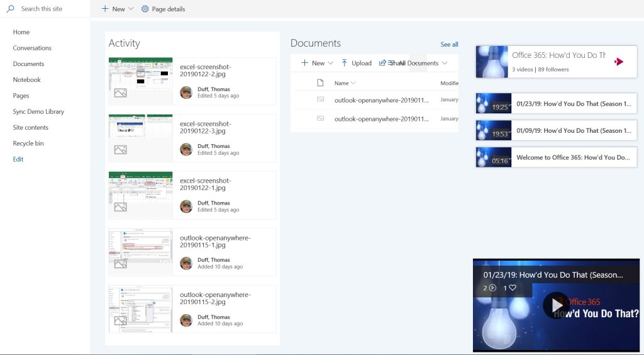This screenshot has width=644, height=355.
Task: Open All Documents view dropdown chevron
Action: [x=445, y=63]
